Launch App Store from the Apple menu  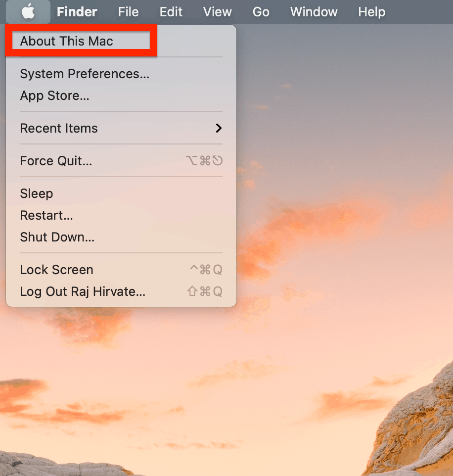[54, 95]
